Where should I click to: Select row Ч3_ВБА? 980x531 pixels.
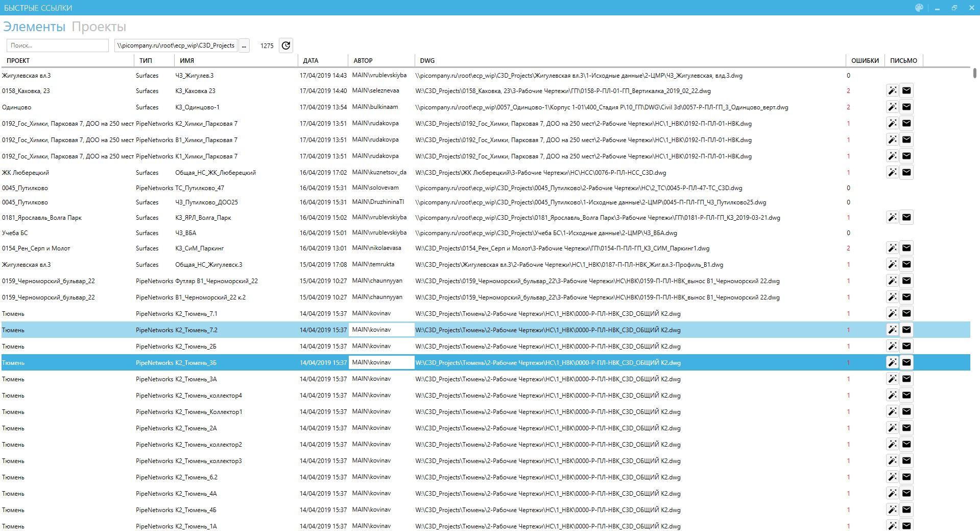[x=486, y=233]
